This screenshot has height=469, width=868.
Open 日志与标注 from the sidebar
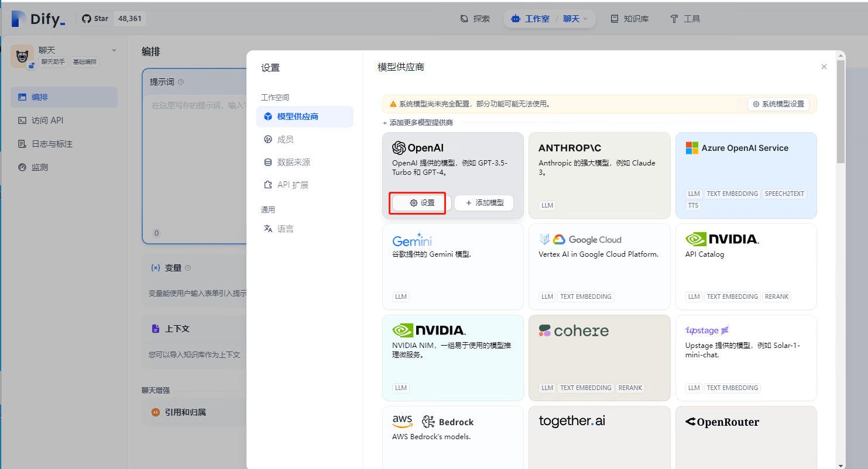(x=64, y=143)
